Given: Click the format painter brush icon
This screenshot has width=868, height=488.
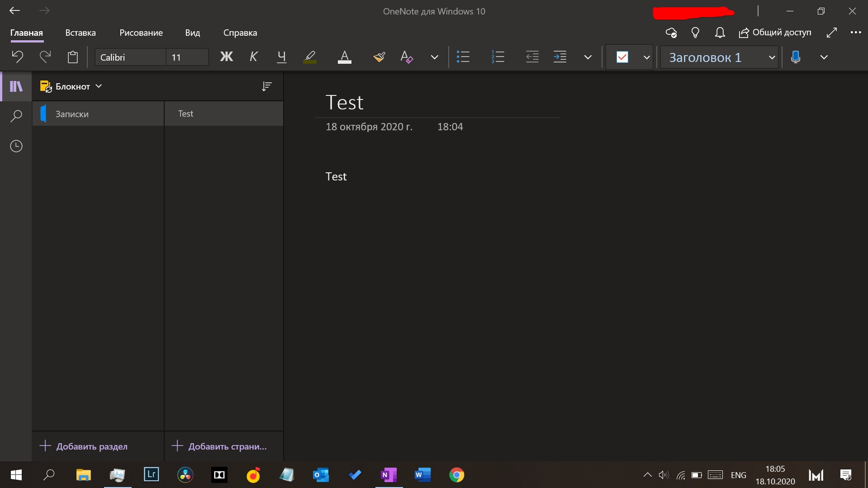Looking at the screenshot, I should click(379, 57).
